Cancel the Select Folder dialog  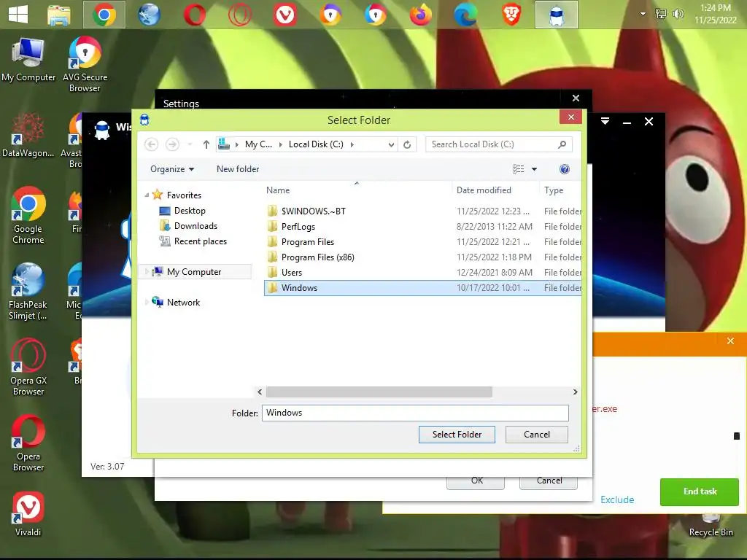pos(536,435)
